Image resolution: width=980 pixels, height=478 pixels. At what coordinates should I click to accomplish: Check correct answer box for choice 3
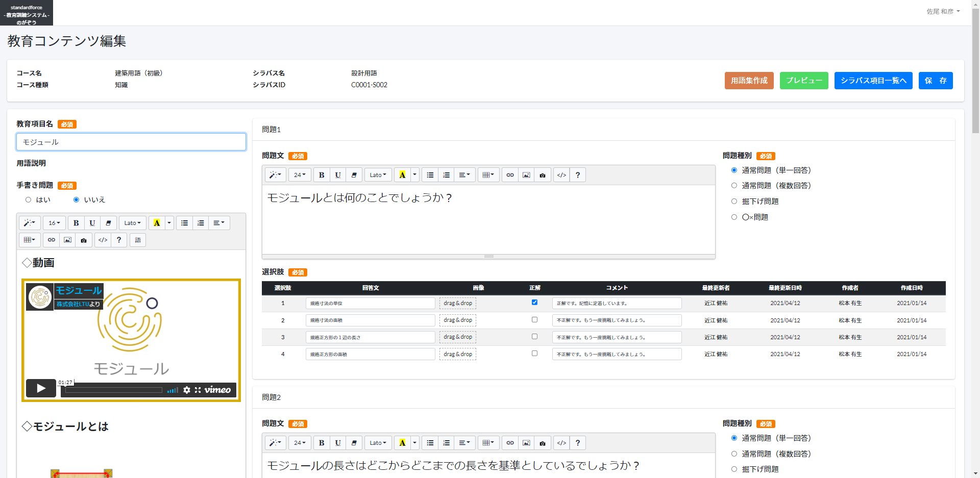[x=534, y=337]
